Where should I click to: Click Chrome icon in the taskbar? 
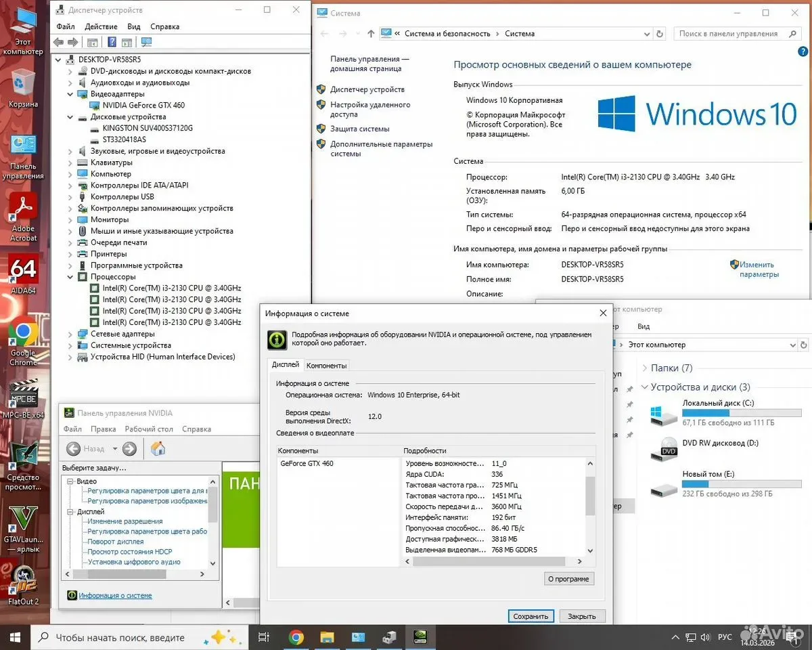pos(296,637)
